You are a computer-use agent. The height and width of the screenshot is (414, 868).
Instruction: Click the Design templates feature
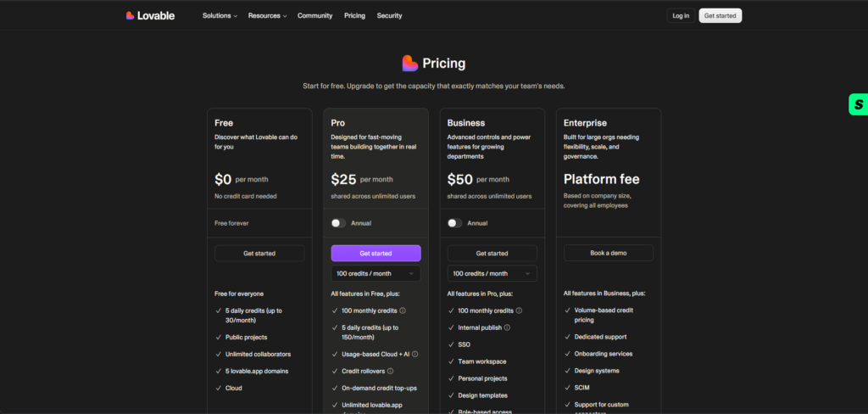(482, 395)
